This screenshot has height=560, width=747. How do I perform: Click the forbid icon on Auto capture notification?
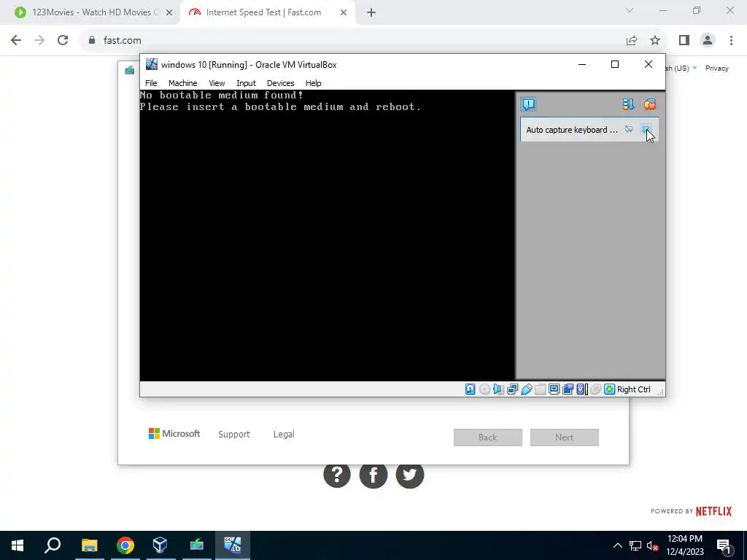(x=629, y=130)
